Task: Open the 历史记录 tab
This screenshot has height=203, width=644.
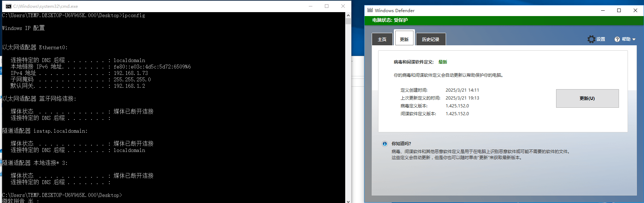Action: (430, 39)
